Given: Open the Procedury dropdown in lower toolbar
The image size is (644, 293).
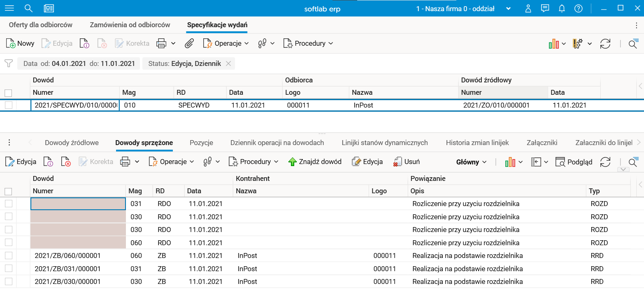Looking at the screenshot, I should [254, 162].
